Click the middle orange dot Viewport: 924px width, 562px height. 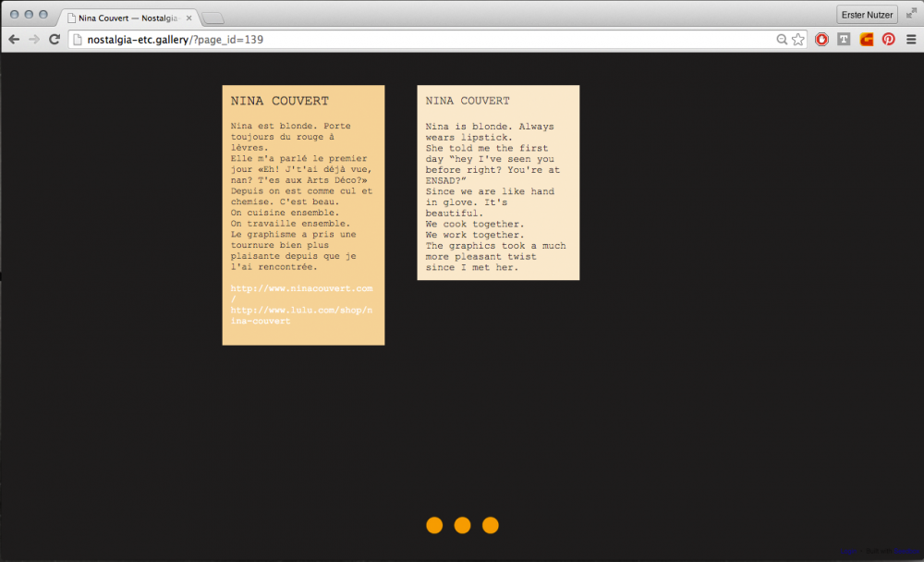coord(462,525)
